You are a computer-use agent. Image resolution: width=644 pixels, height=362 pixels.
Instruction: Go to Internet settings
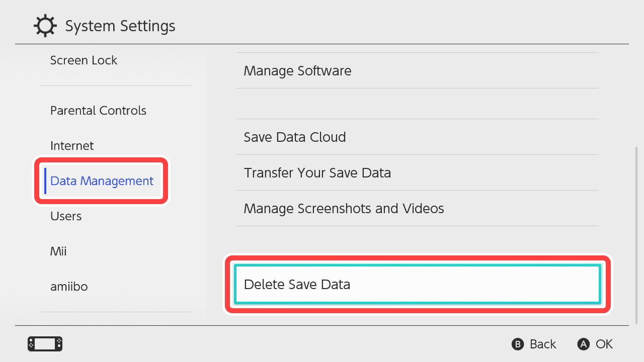point(72,146)
